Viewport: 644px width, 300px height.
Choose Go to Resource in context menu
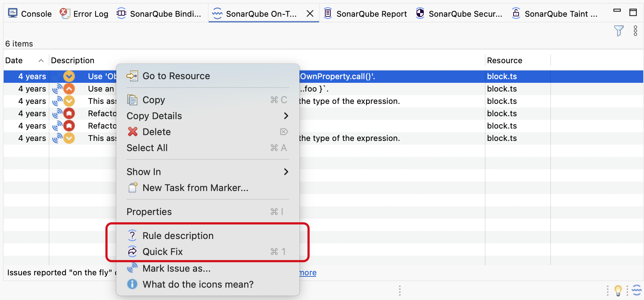pos(208,76)
